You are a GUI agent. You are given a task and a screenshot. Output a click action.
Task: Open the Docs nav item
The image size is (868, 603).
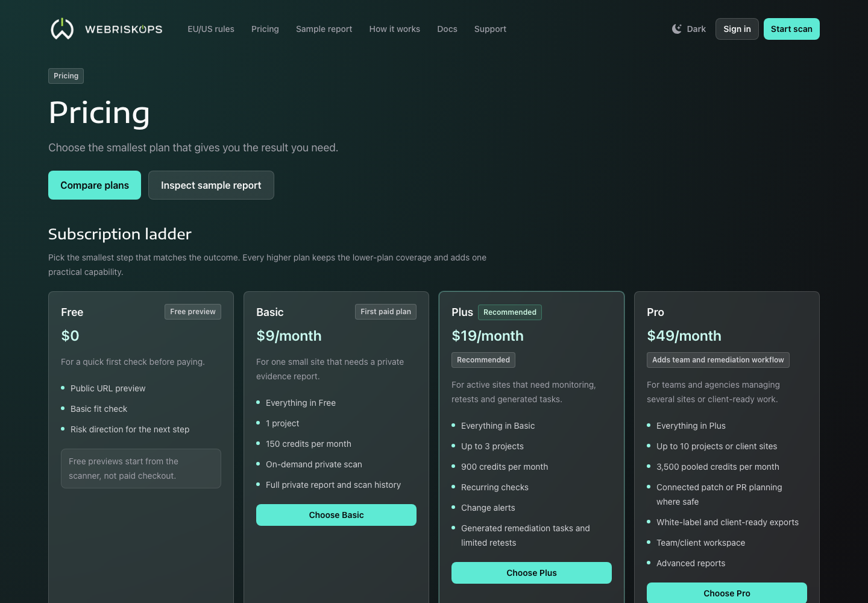(447, 29)
